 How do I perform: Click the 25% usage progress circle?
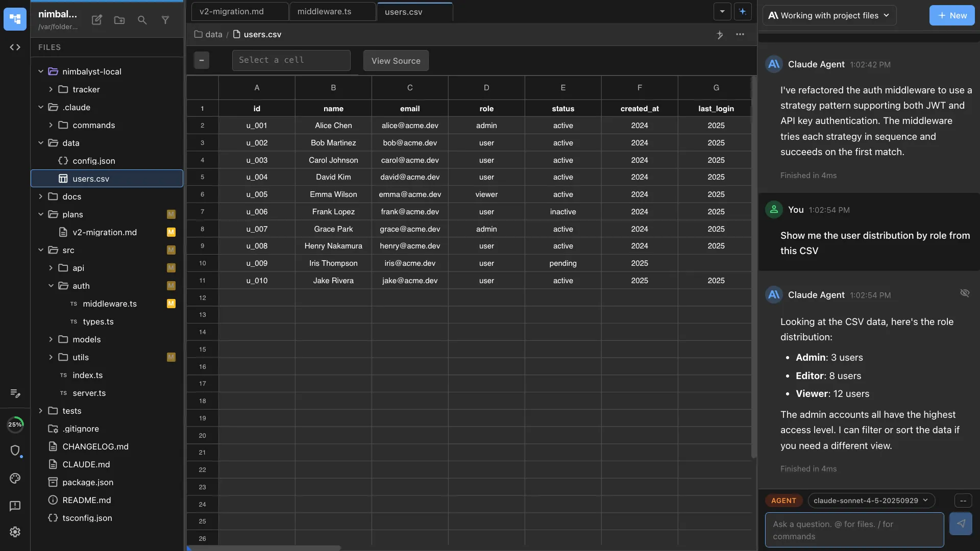point(16,424)
